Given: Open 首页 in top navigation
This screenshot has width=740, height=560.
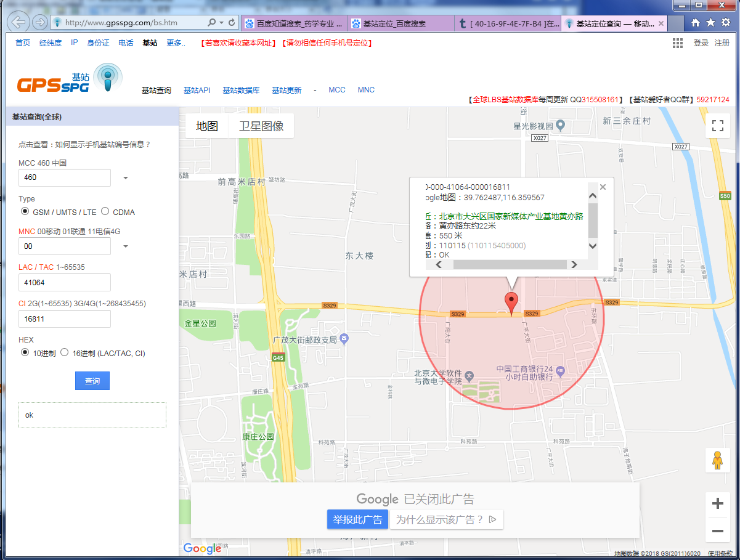Looking at the screenshot, I should [23, 43].
